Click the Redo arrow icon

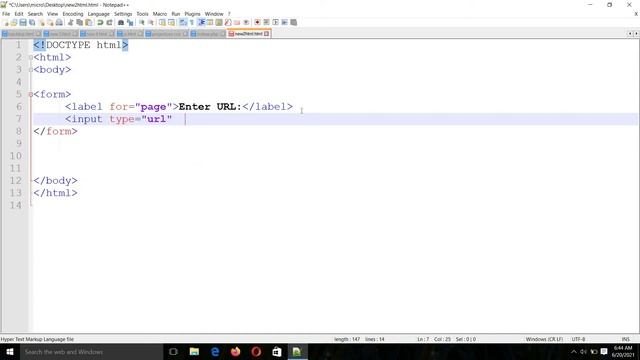(x=109, y=22)
